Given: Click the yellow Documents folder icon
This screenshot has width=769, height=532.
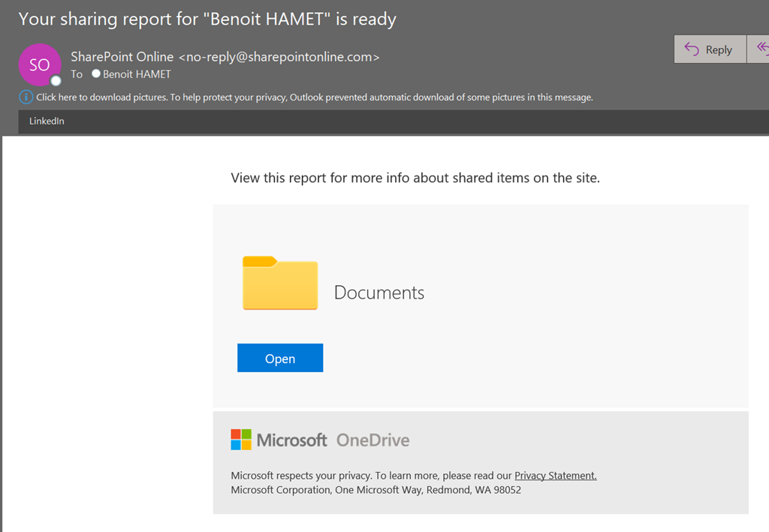Looking at the screenshot, I should point(280,284).
